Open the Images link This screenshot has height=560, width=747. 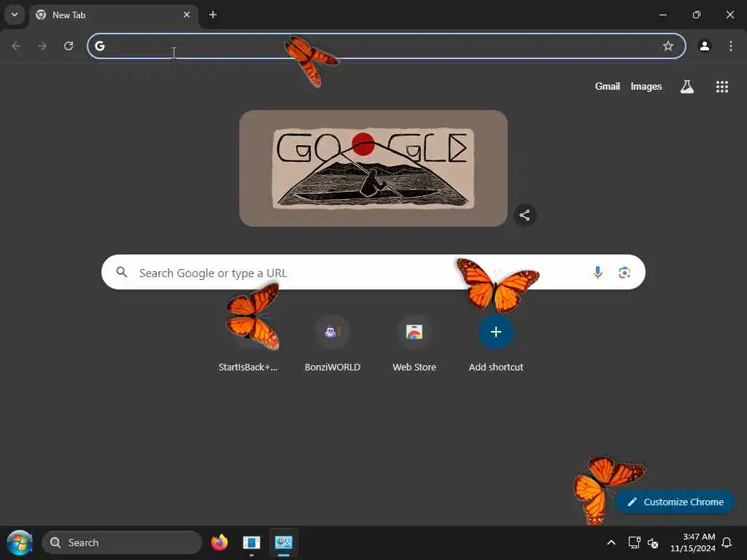point(646,86)
